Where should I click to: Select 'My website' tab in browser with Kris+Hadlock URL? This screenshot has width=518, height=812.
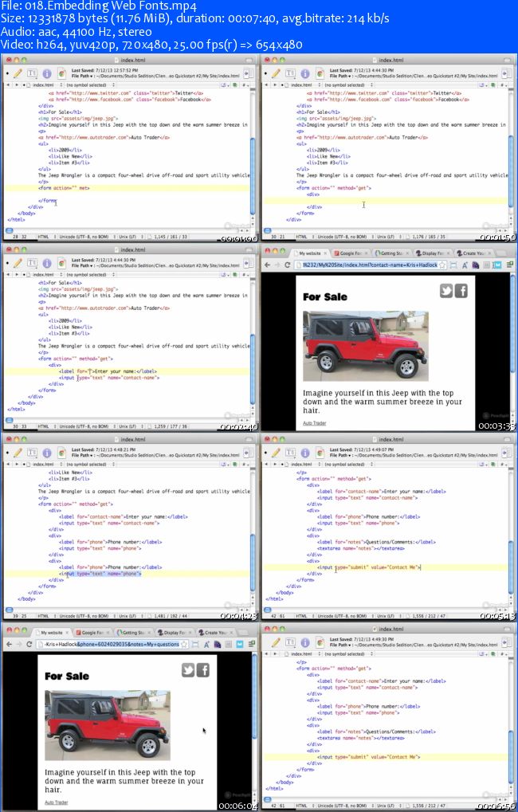312,253
